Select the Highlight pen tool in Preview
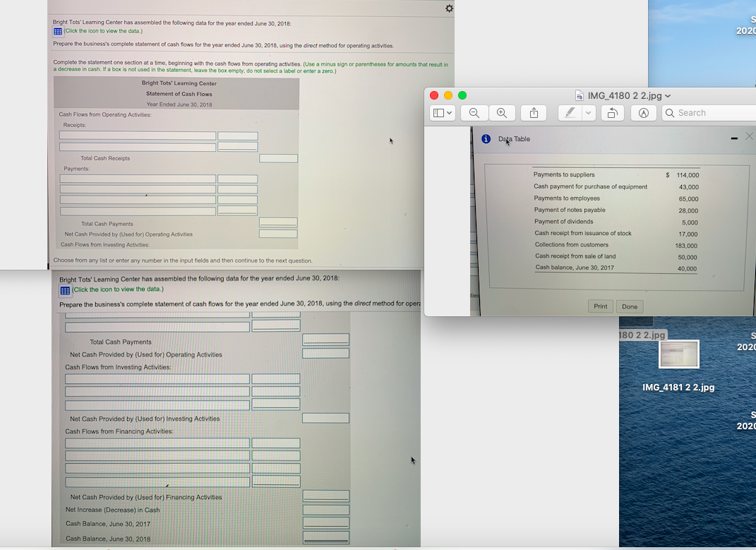 point(570,113)
